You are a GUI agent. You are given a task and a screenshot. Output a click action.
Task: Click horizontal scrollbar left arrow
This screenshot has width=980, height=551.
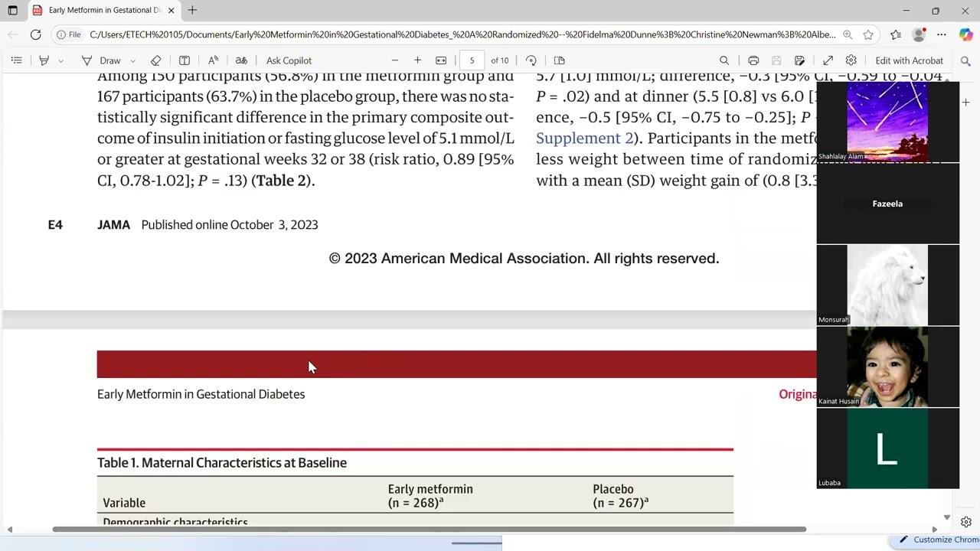(x=10, y=529)
